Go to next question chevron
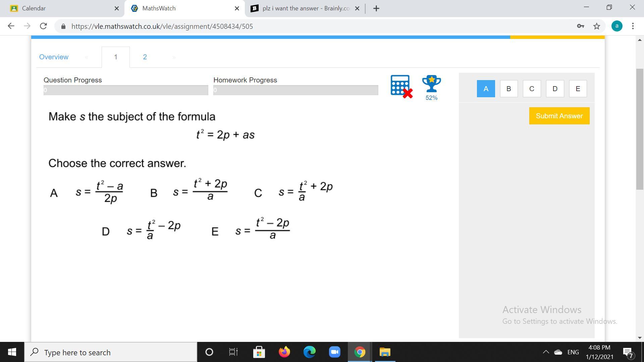 point(174,57)
